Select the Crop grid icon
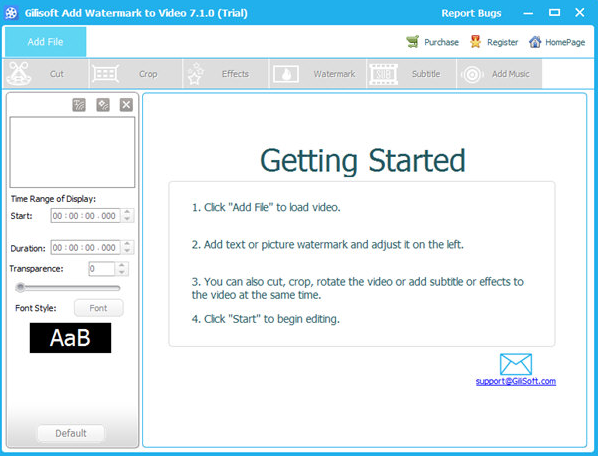 pyautogui.click(x=105, y=74)
